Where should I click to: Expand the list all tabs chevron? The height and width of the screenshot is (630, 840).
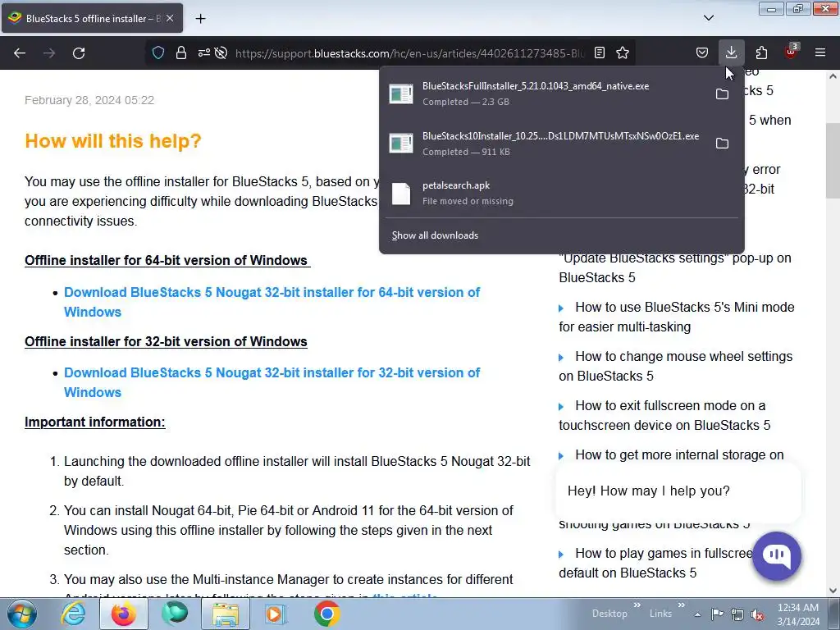pyautogui.click(x=709, y=18)
